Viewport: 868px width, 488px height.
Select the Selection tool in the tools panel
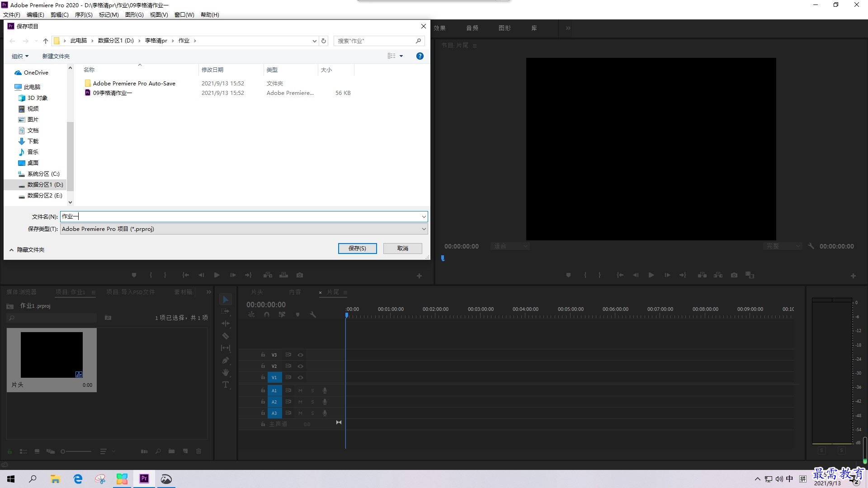[226, 300]
